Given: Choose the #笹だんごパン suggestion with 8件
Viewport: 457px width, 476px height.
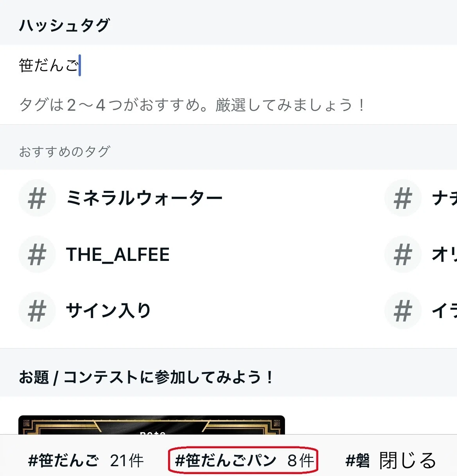Looking at the screenshot, I should (x=244, y=460).
